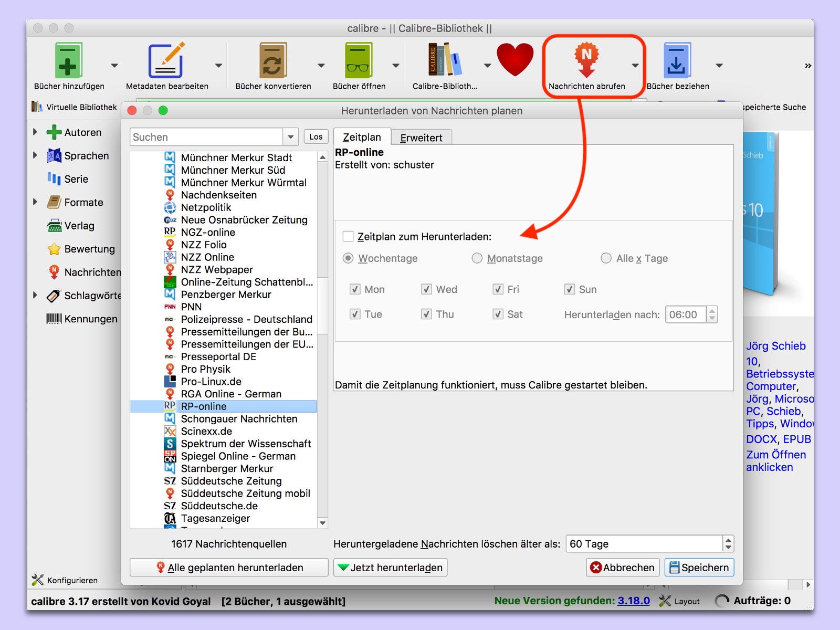840x630 pixels.
Task: Select the Formate book icon
Action: tap(54, 202)
